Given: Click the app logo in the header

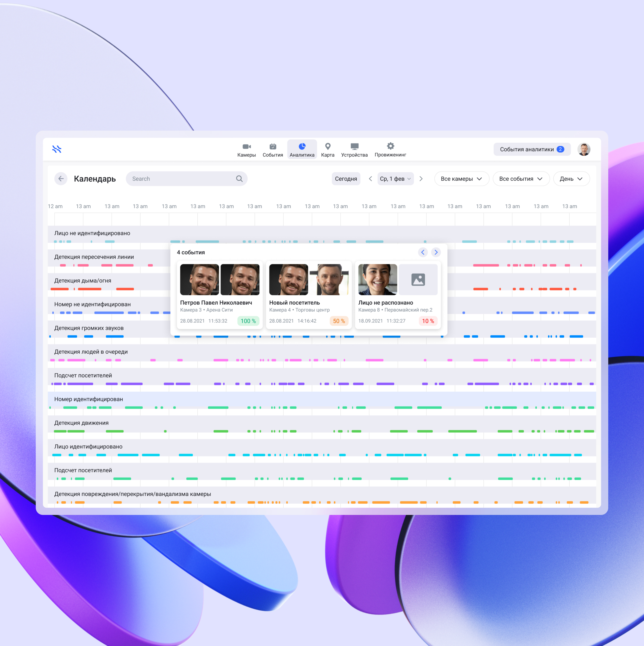Looking at the screenshot, I should (x=57, y=149).
